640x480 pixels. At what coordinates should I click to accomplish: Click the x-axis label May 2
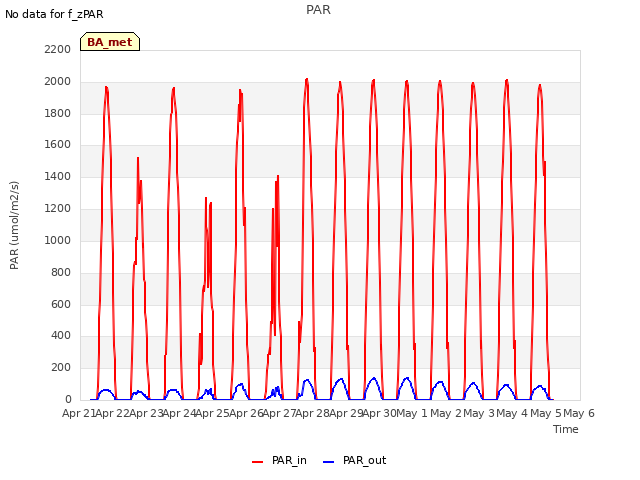click(x=446, y=413)
